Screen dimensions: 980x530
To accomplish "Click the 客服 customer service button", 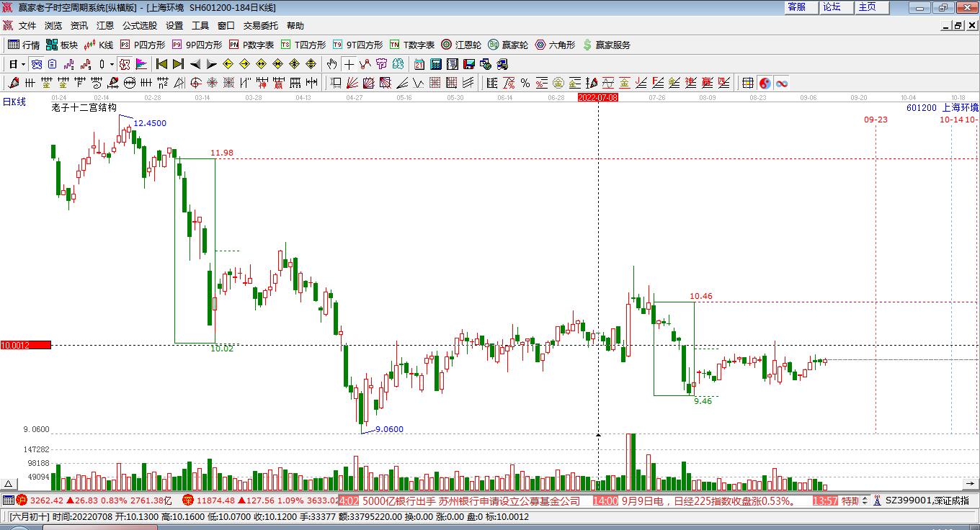I will (801, 7).
